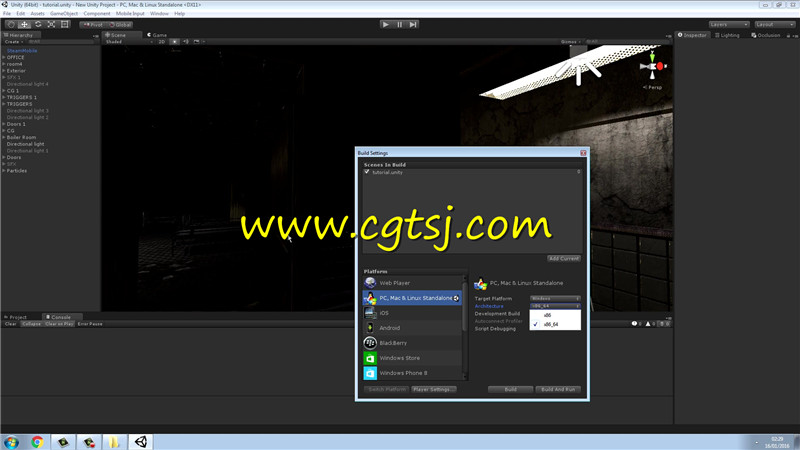The image size is (800, 450).
Task: Click Clear in Console
Action: pos(11,324)
